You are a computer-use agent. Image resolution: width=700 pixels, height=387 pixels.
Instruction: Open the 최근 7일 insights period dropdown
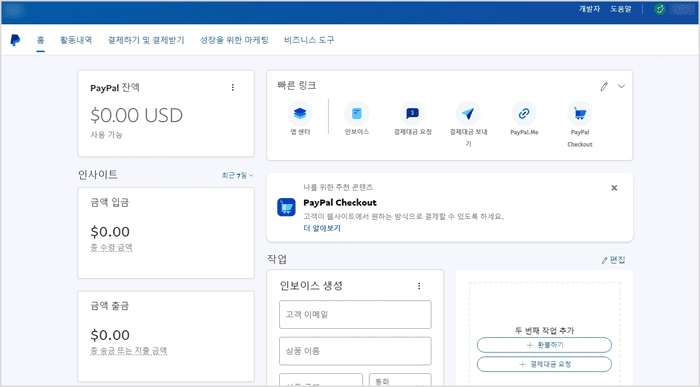click(x=238, y=175)
